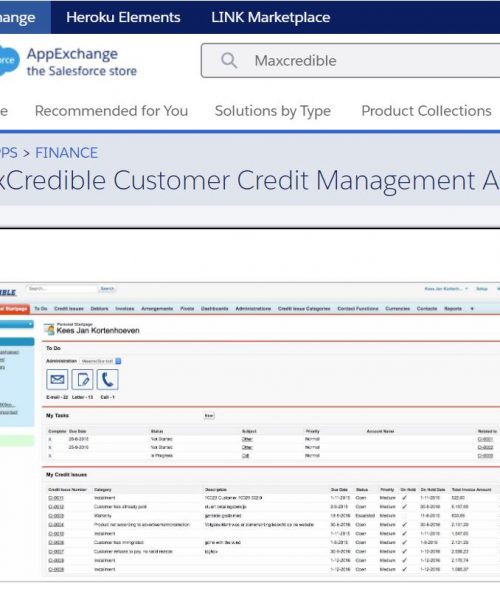
Task: Switch to the Credit Issues tab
Action: (x=69, y=308)
